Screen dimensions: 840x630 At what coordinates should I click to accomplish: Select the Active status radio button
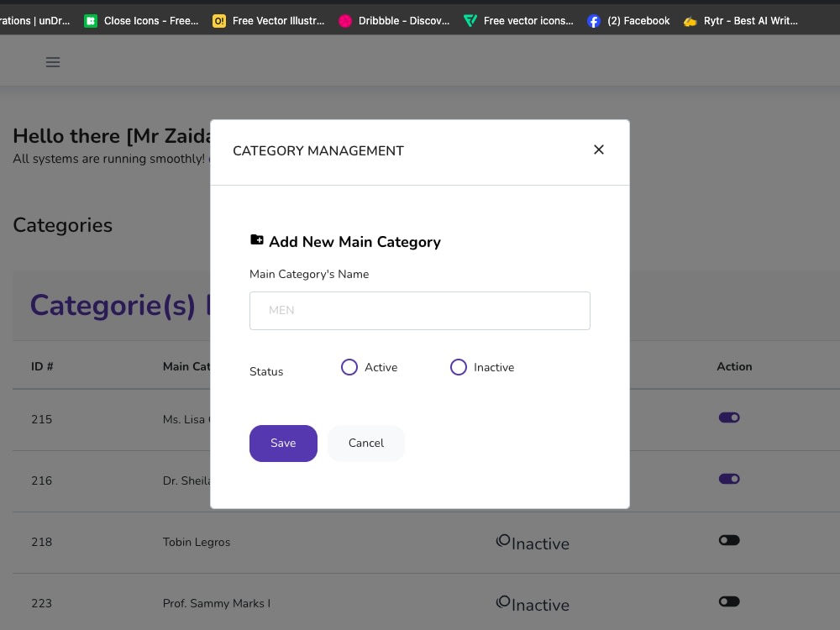pyautogui.click(x=349, y=367)
